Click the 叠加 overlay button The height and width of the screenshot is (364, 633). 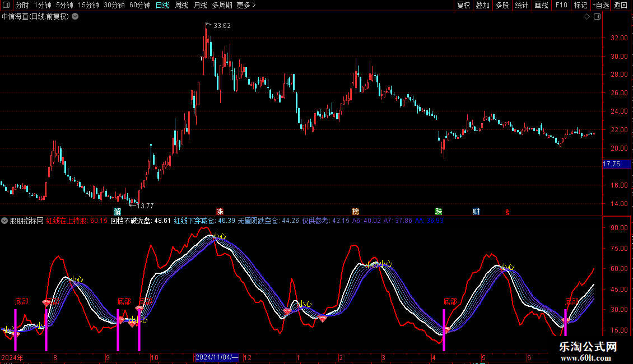pyautogui.click(x=482, y=5)
